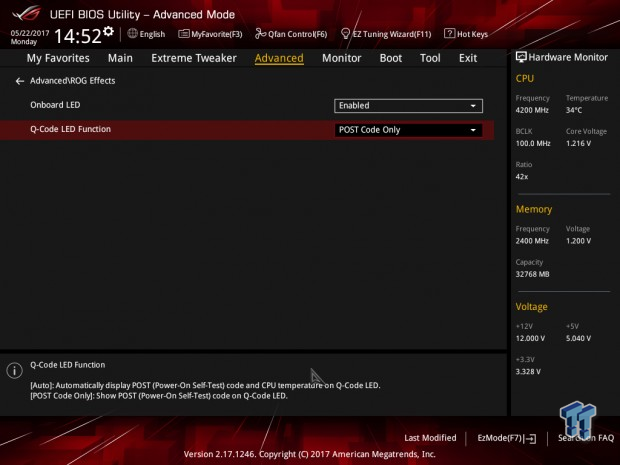
Task: Select the Advanced tab
Action: 279,58
